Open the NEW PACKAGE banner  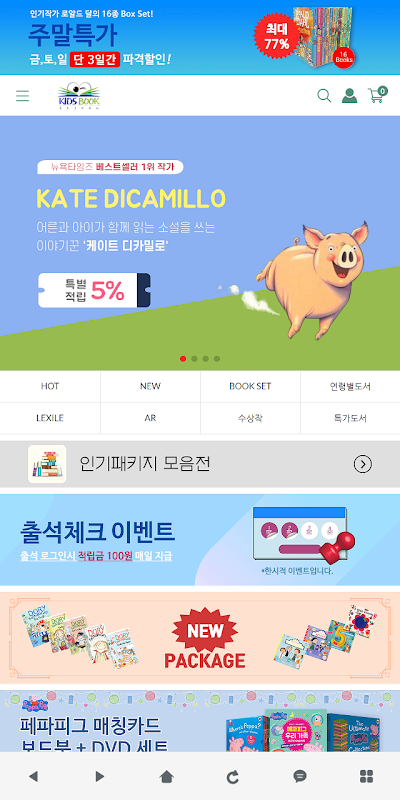coord(200,638)
